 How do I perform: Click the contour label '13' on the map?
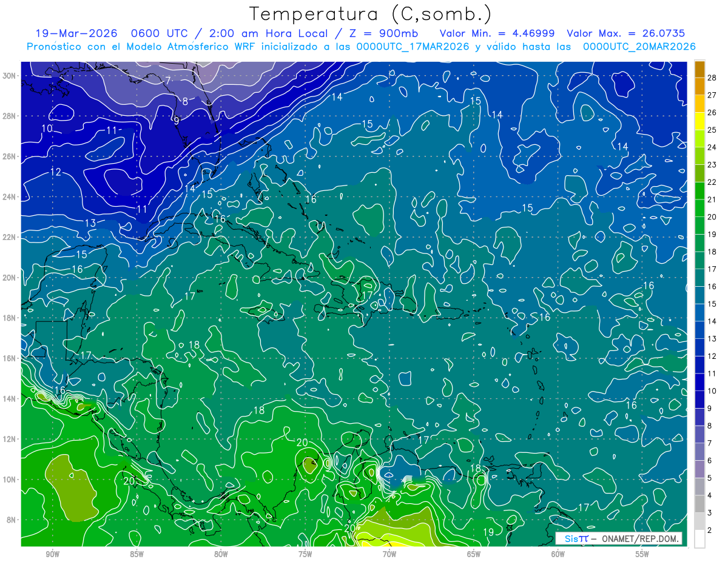[x=90, y=223]
